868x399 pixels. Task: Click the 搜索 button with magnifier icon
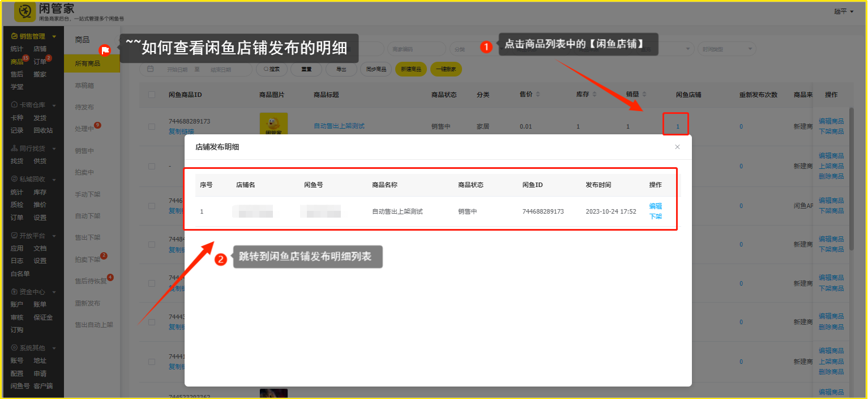(x=272, y=69)
